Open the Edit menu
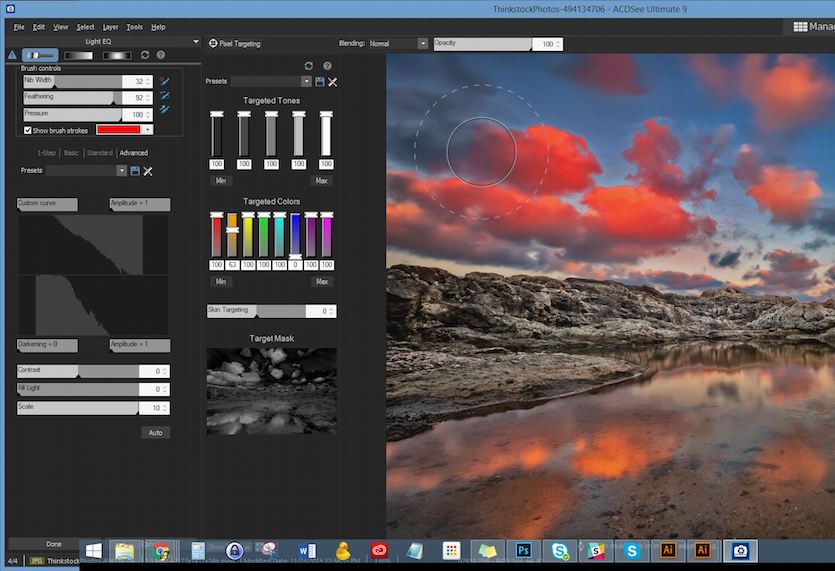The image size is (835, 571). tap(39, 27)
